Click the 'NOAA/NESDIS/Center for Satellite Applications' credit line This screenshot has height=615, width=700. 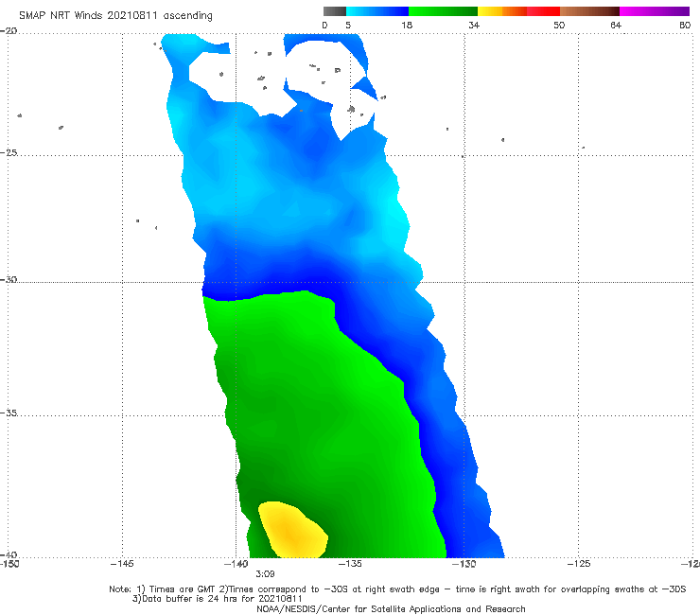click(x=391, y=609)
